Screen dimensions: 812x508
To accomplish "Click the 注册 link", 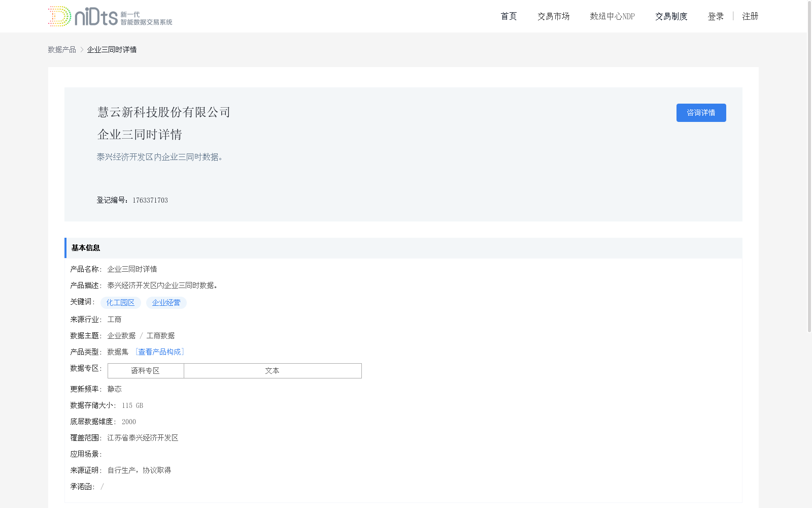I will pyautogui.click(x=750, y=16).
